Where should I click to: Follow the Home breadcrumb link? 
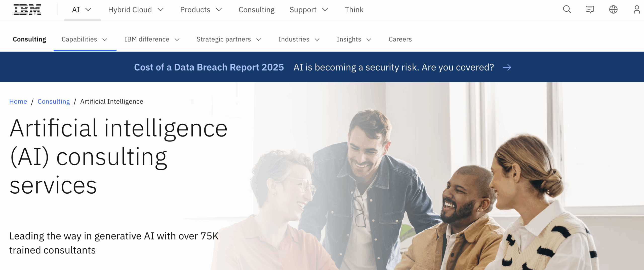pyautogui.click(x=18, y=101)
